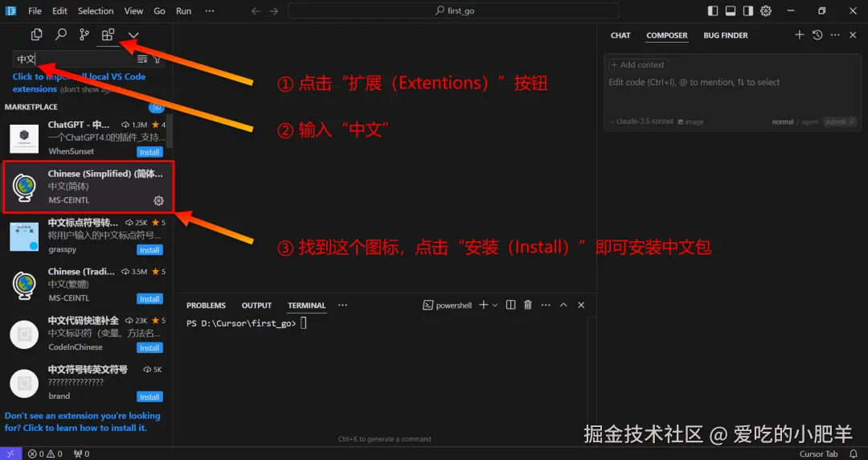Install the CodeInChinese extension
The height and width of the screenshot is (460, 868).
point(149,347)
